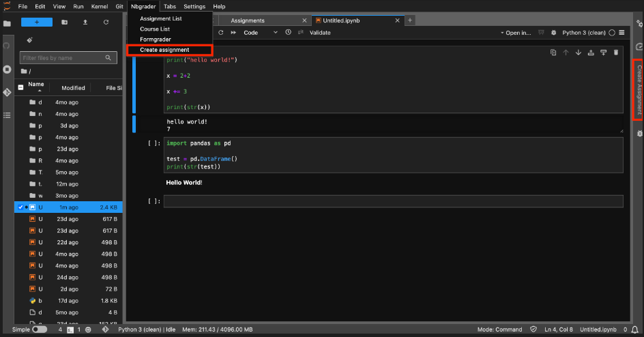Click the blue New Launcher plus button
Viewport: 644px width, 337px height.
pos(37,22)
